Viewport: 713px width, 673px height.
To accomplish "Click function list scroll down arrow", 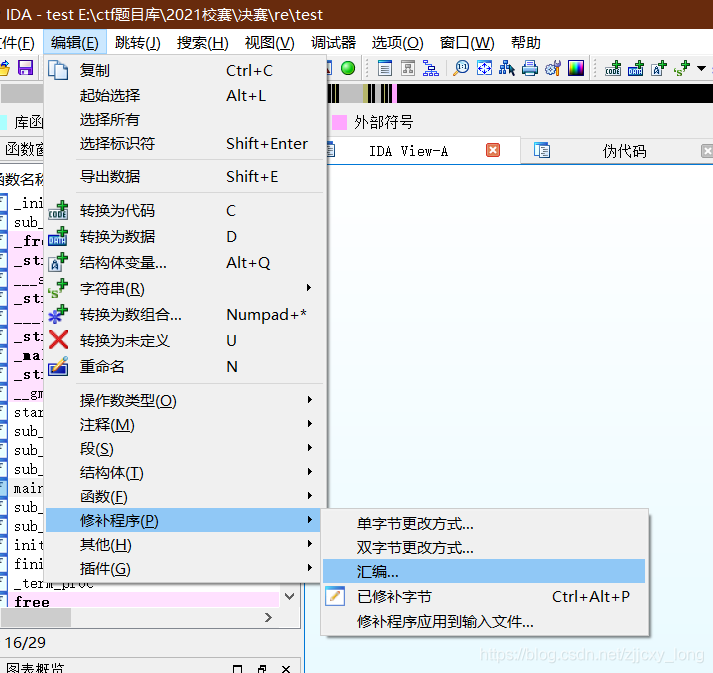I will click(x=290, y=596).
